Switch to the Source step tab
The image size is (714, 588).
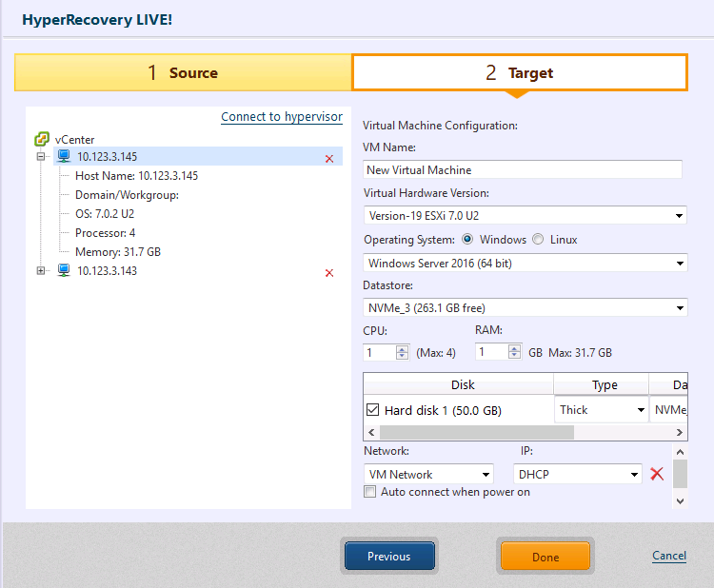pos(183,72)
